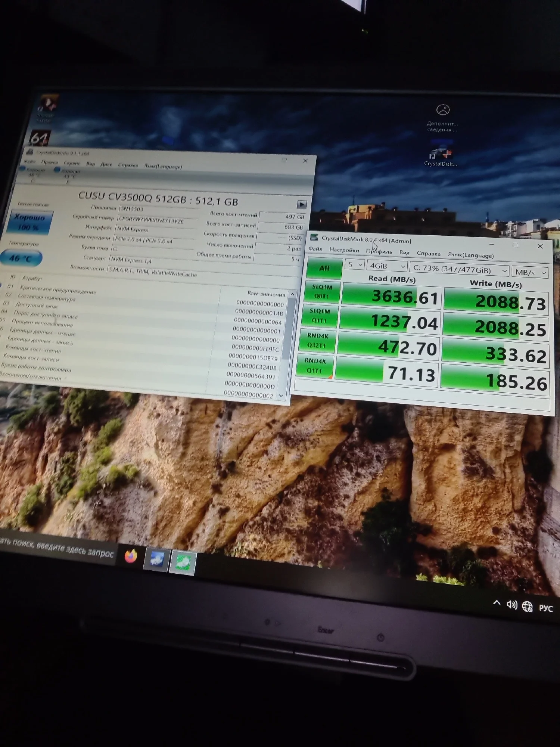Run the RND4K Q32T1 benchmark
This screenshot has width=560, height=747.
pyautogui.click(x=317, y=340)
